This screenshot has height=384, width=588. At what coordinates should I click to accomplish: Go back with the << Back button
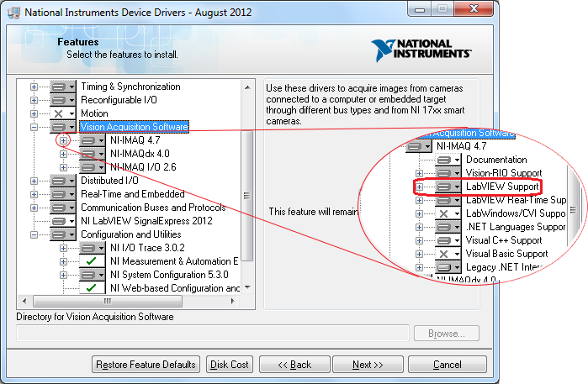click(294, 365)
